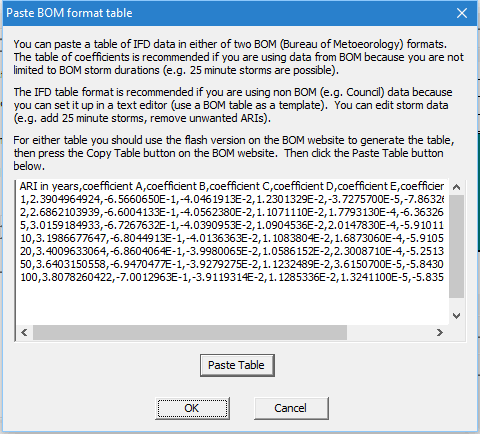Click the row starting with 1,2.3904964924
480x434 pixels.
click(x=232, y=199)
